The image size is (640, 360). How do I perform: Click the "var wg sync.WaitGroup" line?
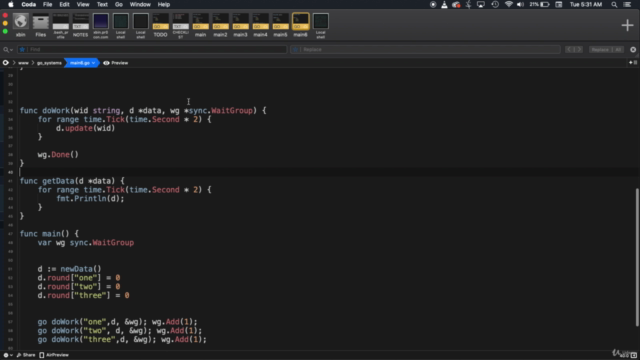pyautogui.click(x=86, y=242)
